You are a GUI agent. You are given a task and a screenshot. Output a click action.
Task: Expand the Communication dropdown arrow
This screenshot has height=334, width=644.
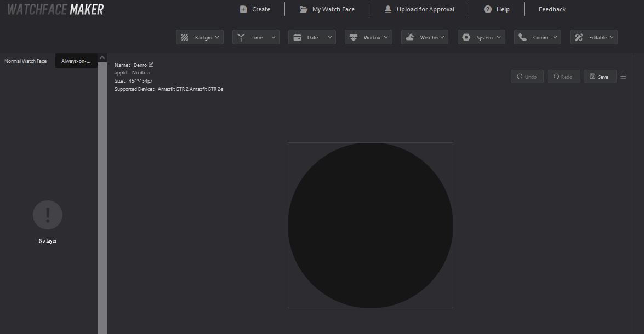tap(555, 37)
